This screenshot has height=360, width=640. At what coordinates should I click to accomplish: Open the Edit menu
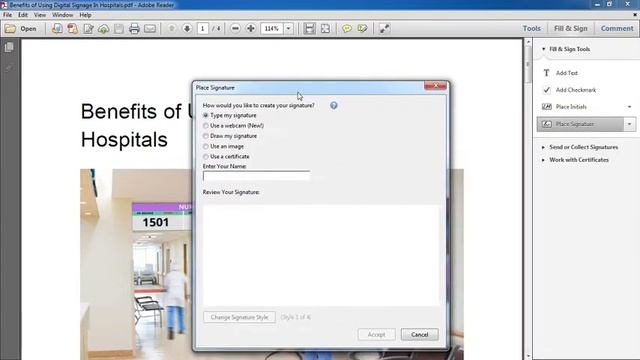click(23, 15)
